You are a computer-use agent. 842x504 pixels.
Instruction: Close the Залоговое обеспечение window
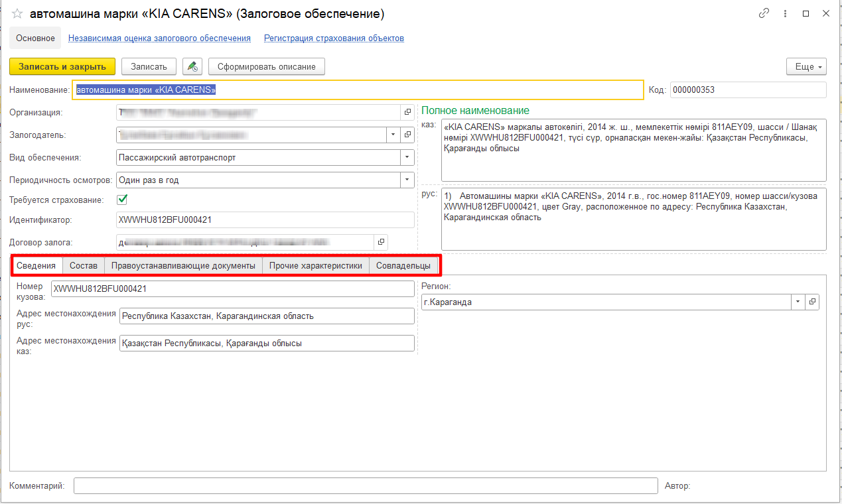826,14
